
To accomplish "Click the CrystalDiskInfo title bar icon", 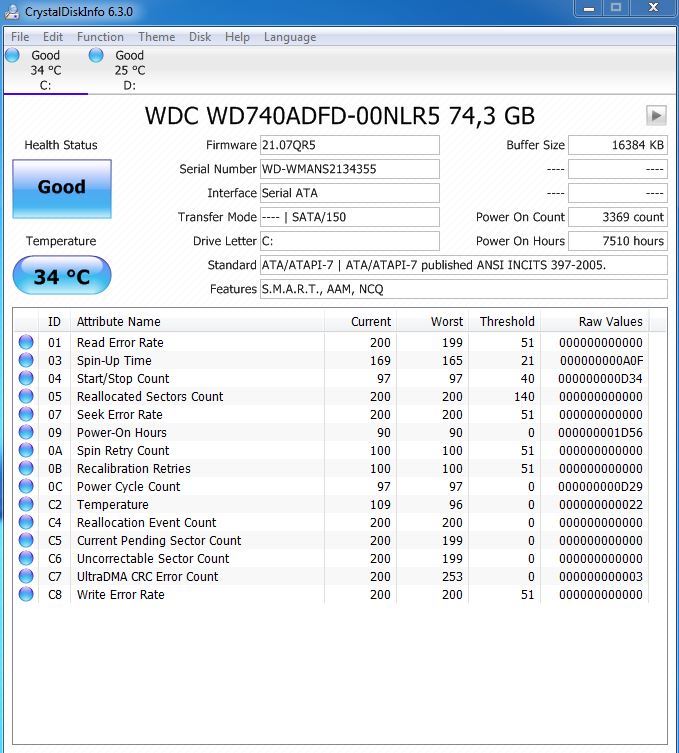I will click(12, 12).
